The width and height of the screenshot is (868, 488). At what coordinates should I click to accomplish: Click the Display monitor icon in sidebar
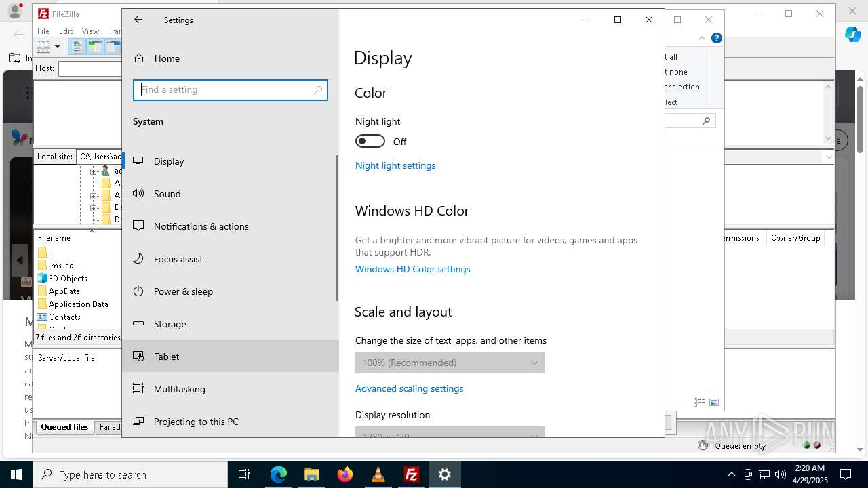pos(138,161)
